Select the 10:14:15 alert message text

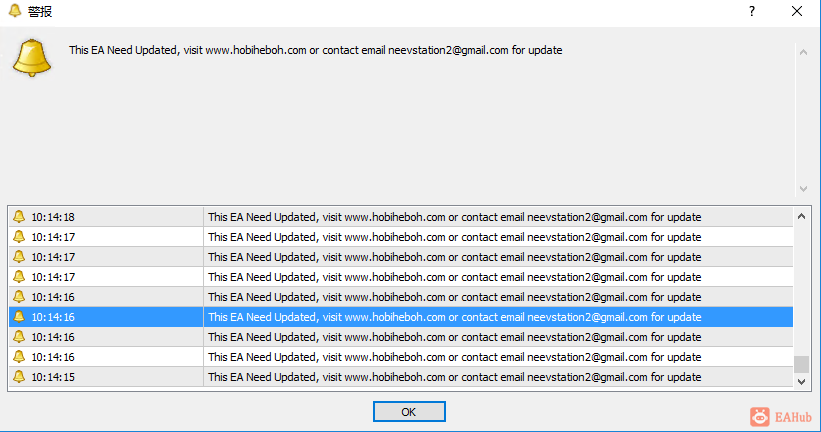(454, 377)
